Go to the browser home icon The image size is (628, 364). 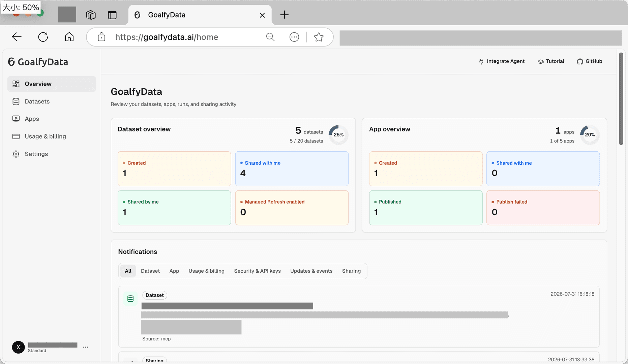point(69,37)
